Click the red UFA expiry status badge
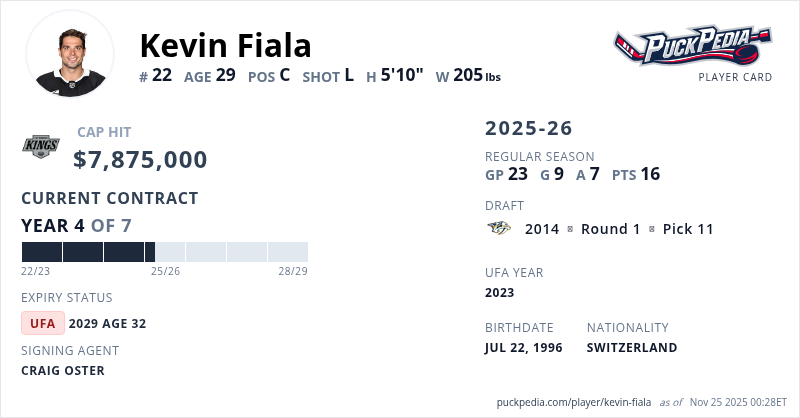800x418 pixels. coord(43,323)
